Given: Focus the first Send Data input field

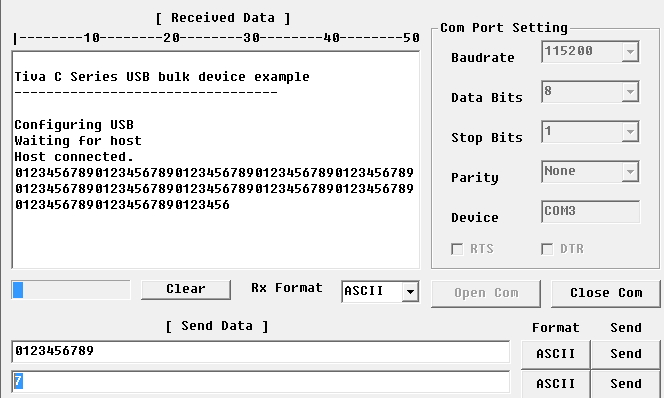Looking at the screenshot, I should [x=260, y=351].
